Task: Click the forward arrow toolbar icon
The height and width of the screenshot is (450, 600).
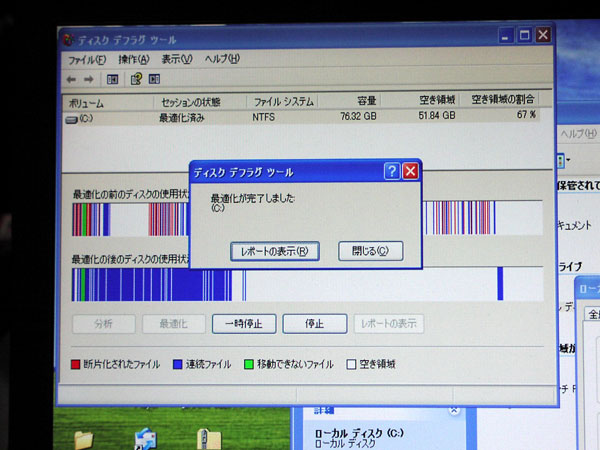Action: [x=89, y=80]
